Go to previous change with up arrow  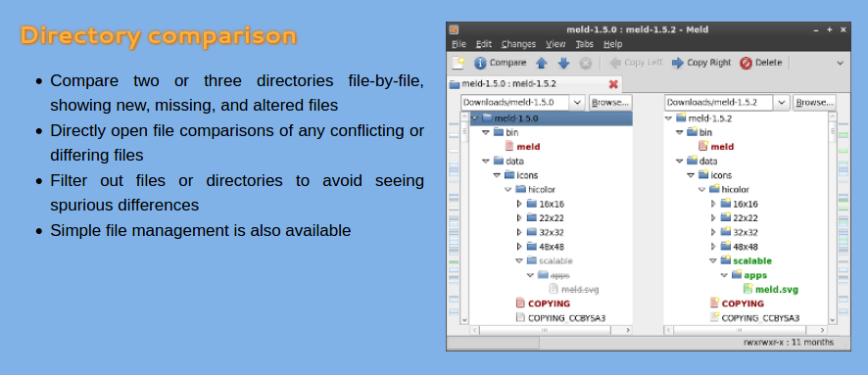click(542, 63)
